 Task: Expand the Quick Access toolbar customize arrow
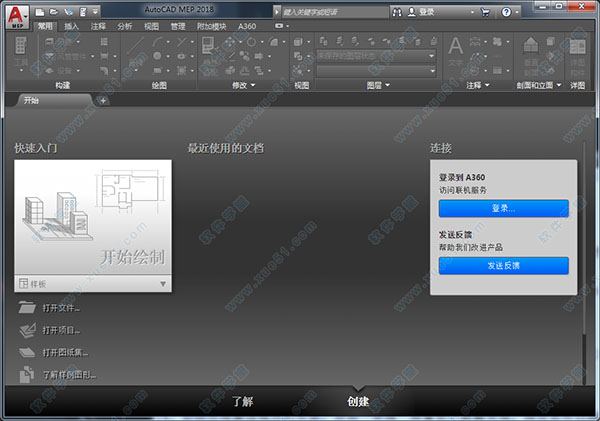pos(95,12)
